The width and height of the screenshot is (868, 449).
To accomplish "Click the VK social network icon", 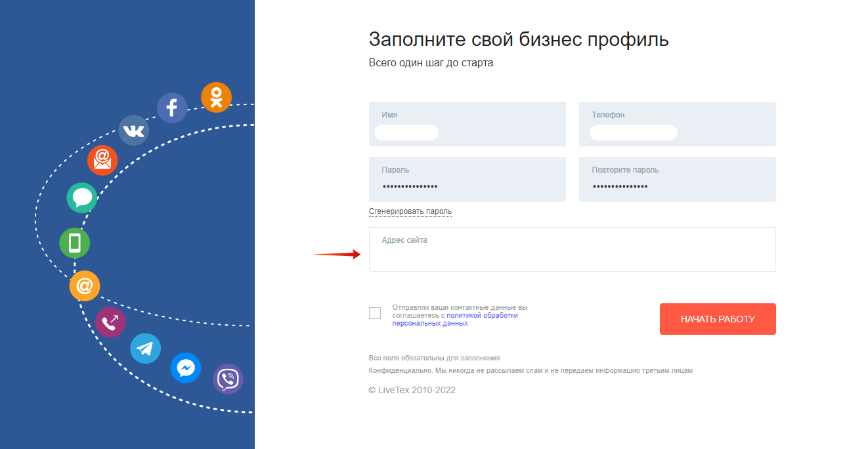I will pos(133,130).
